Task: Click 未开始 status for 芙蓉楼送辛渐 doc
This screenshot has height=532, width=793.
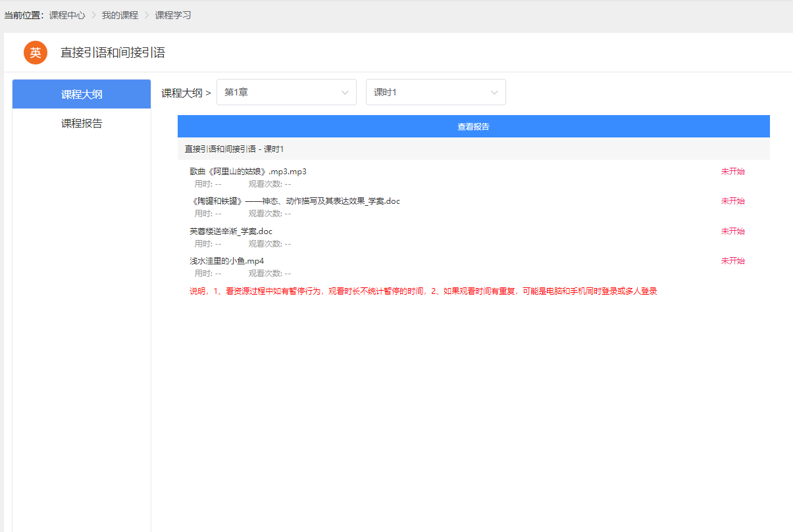Action: (732, 231)
